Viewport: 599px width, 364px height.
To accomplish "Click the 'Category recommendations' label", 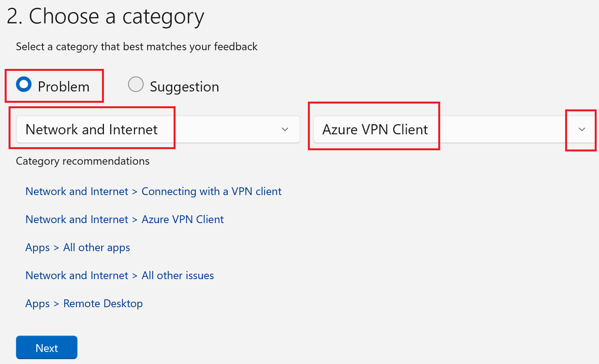I will (83, 161).
